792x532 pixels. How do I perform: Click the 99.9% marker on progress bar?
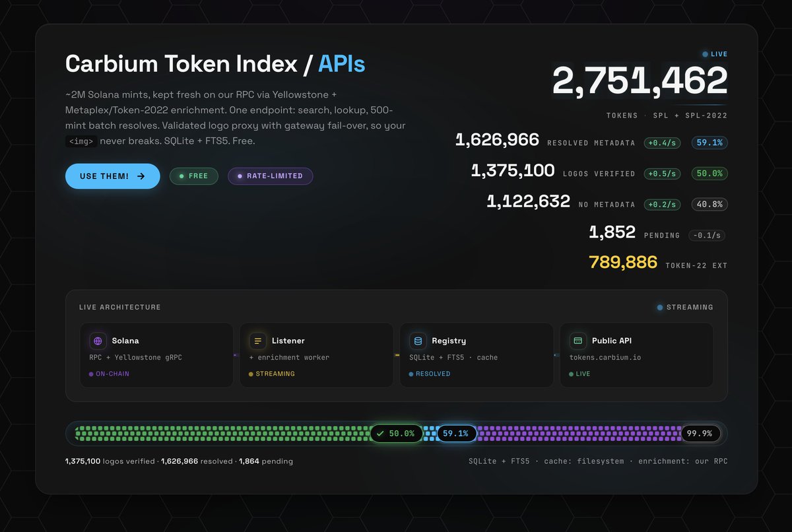coord(700,434)
